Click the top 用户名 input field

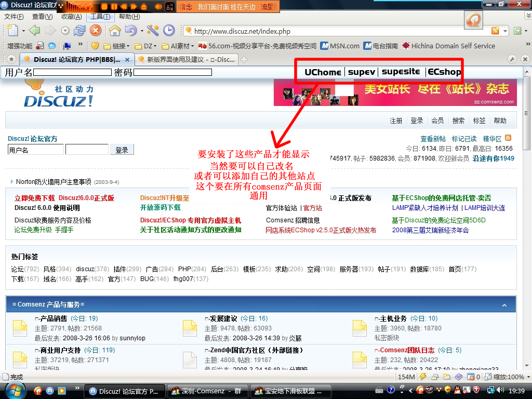[x=72, y=72]
